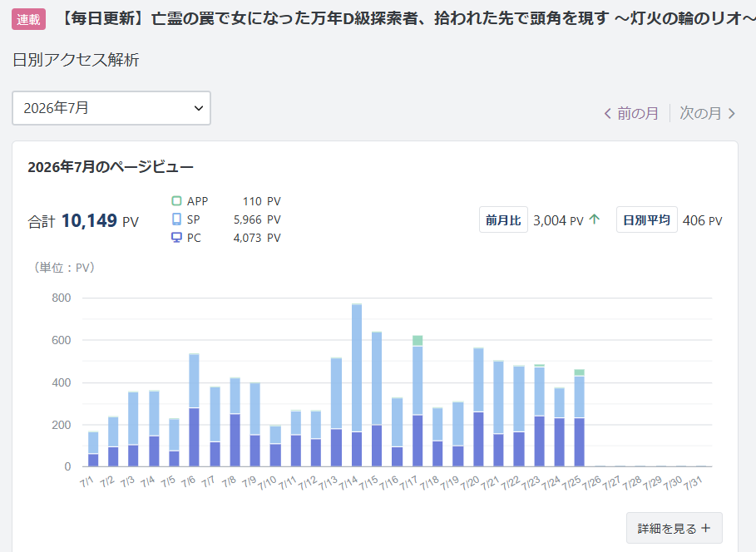Click the 2026年7月のページビュー heading
Screen dimensions: 756x552
point(111,167)
